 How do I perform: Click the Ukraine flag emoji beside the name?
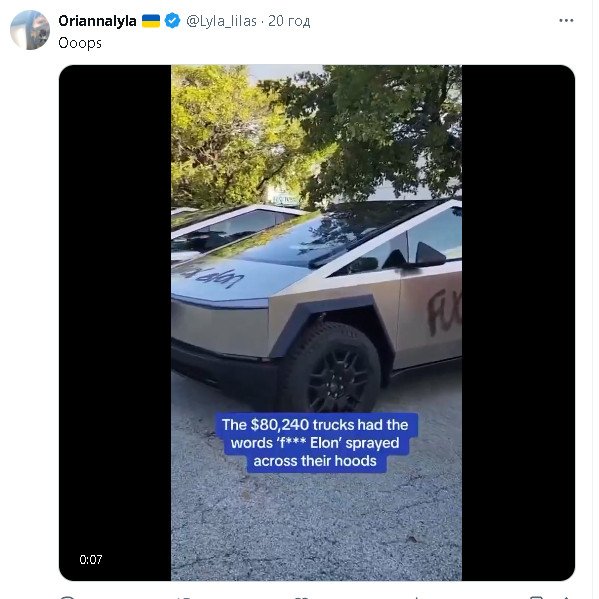pyautogui.click(x=151, y=21)
